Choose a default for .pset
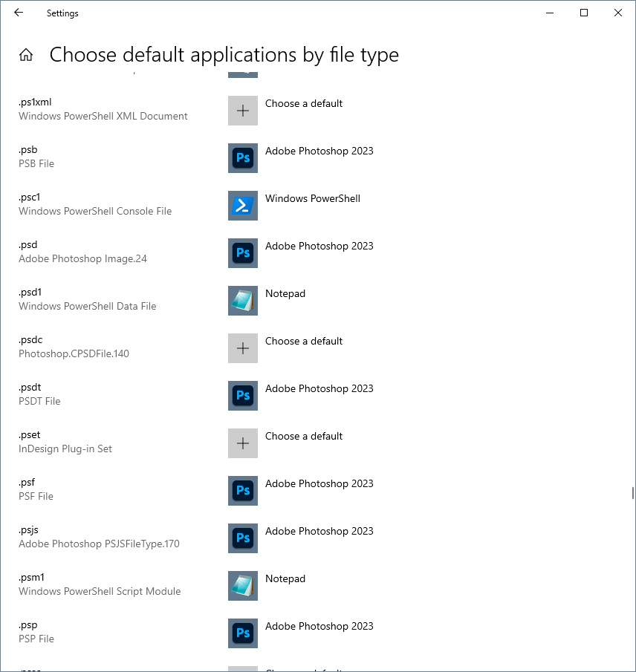The height and width of the screenshot is (672, 636). pyautogui.click(x=304, y=437)
